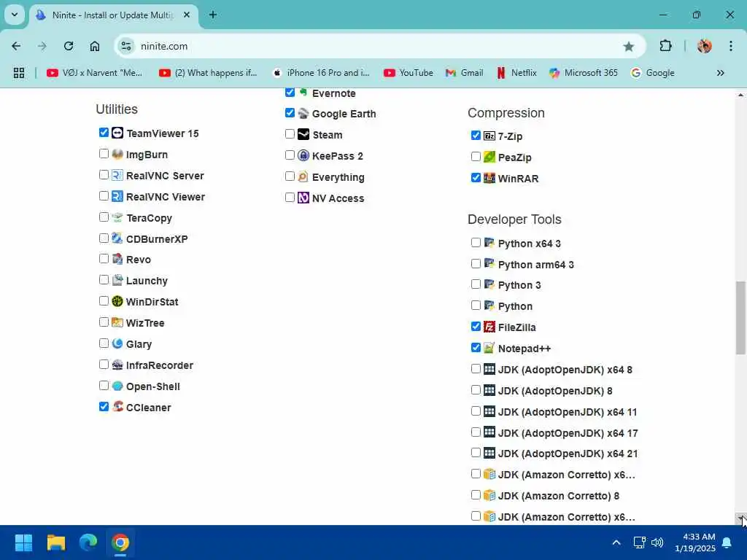
Task: Check the ImgBurn checkbox
Action: 104,153
